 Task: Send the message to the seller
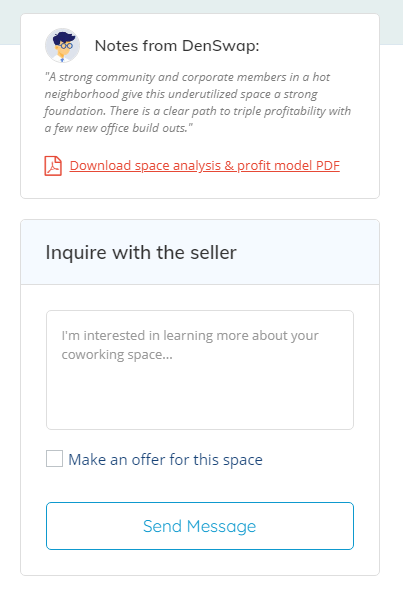tap(200, 526)
